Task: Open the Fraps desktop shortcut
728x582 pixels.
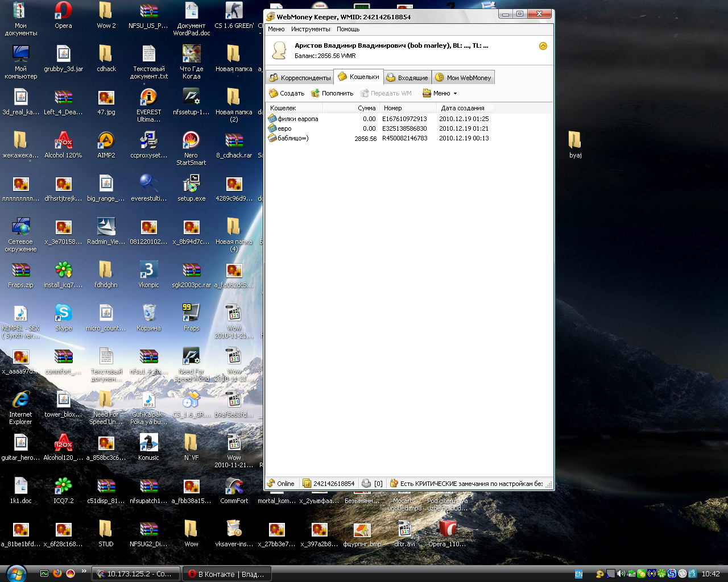Action: pyautogui.click(x=191, y=318)
